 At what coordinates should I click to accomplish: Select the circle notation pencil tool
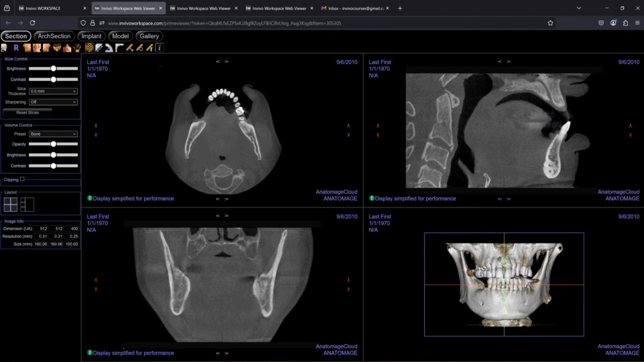point(140,48)
